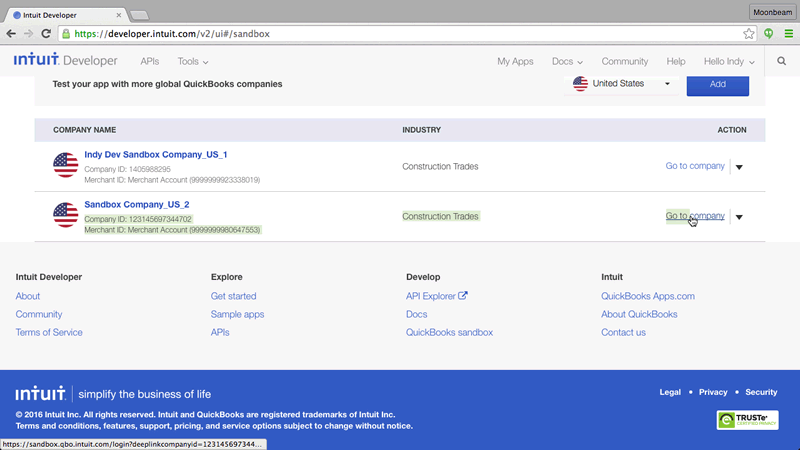Click the COMPANY NAME column header
Screen dimensions: 800x450
click(x=85, y=130)
